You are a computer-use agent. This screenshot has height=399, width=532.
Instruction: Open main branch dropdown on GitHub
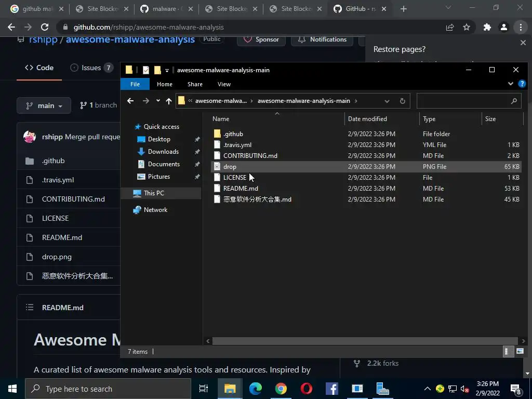pos(44,105)
